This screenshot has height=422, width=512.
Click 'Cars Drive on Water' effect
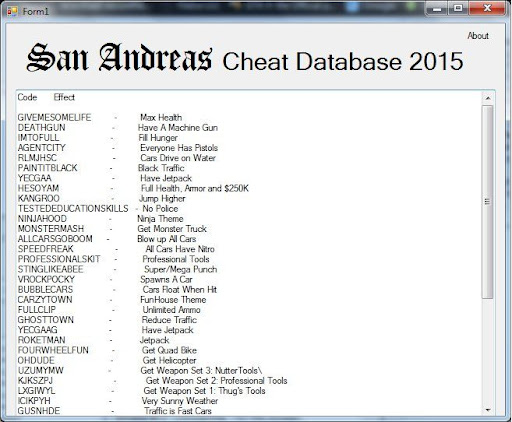[x=178, y=158]
